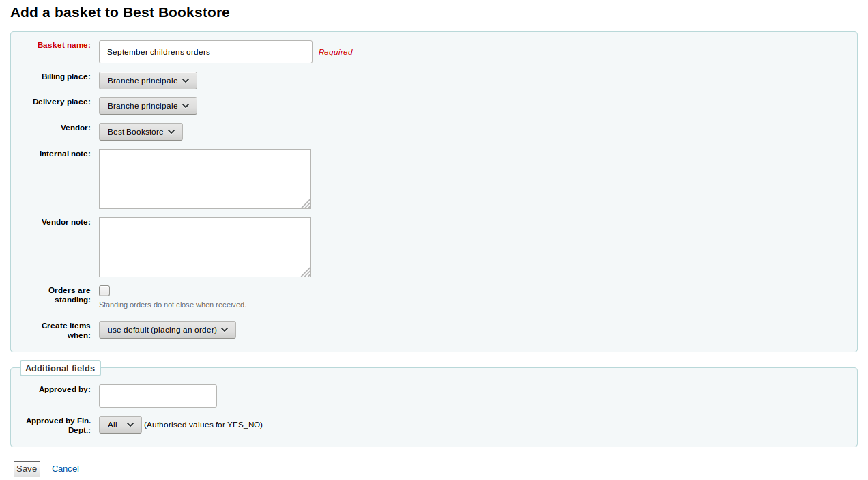Image resolution: width=868 pixels, height=480 pixels.
Task: Enable the Orders are standing checkbox
Action: pyautogui.click(x=104, y=291)
